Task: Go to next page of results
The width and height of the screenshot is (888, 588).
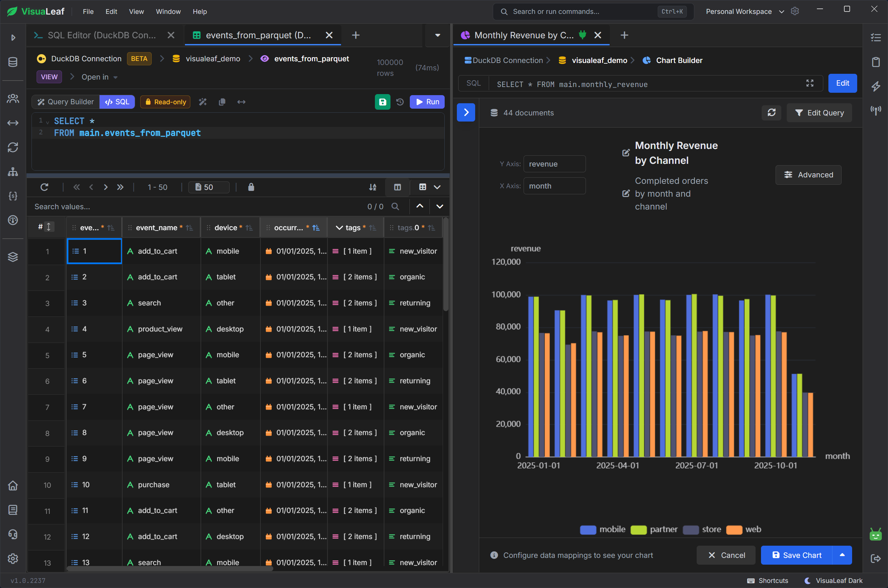Action: [x=105, y=187]
